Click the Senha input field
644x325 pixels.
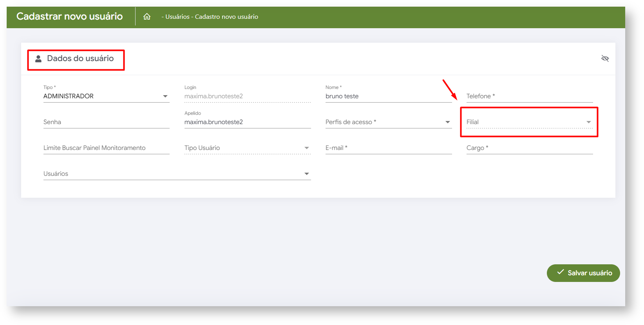(106, 122)
